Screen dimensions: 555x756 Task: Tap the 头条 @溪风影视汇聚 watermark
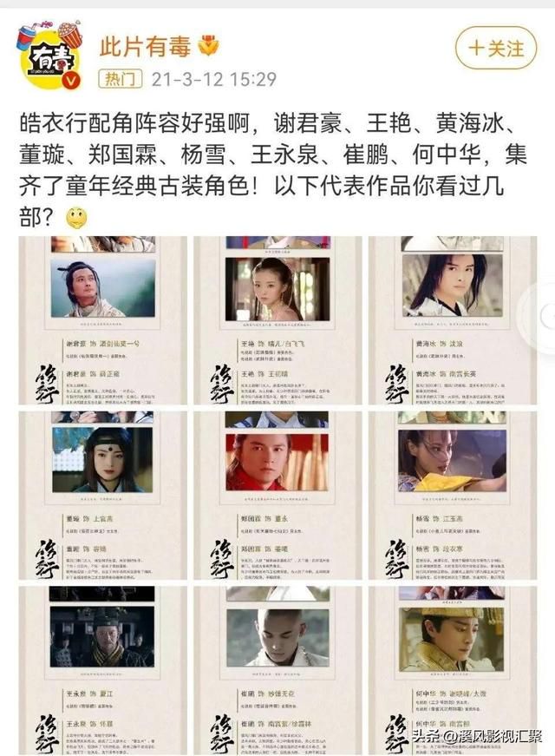click(x=477, y=736)
